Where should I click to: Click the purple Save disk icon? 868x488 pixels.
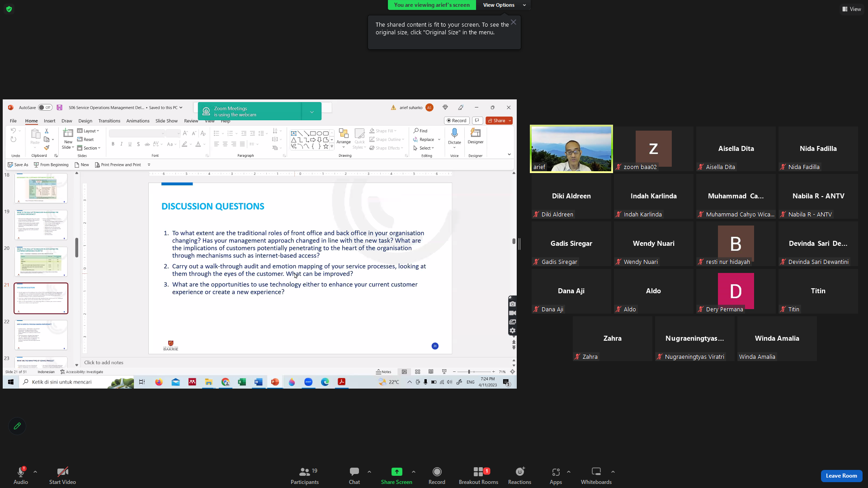click(x=59, y=108)
